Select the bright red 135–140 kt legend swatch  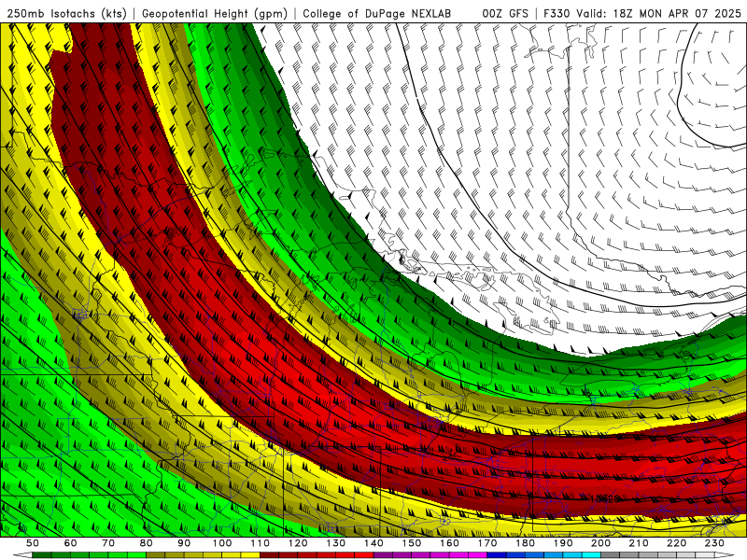[x=364, y=555]
